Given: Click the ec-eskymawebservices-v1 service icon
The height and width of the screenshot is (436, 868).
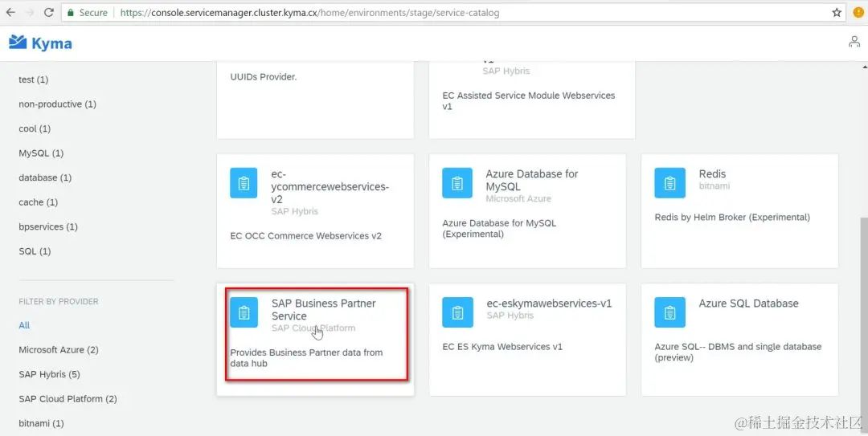Looking at the screenshot, I should [x=457, y=312].
